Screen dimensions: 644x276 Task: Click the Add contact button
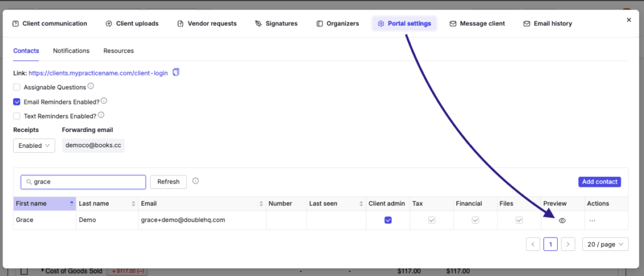point(599,182)
